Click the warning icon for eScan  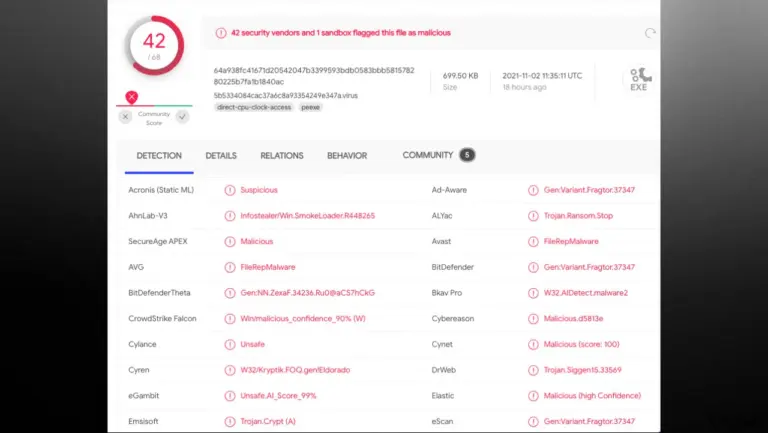pyautogui.click(x=533, y=421)
